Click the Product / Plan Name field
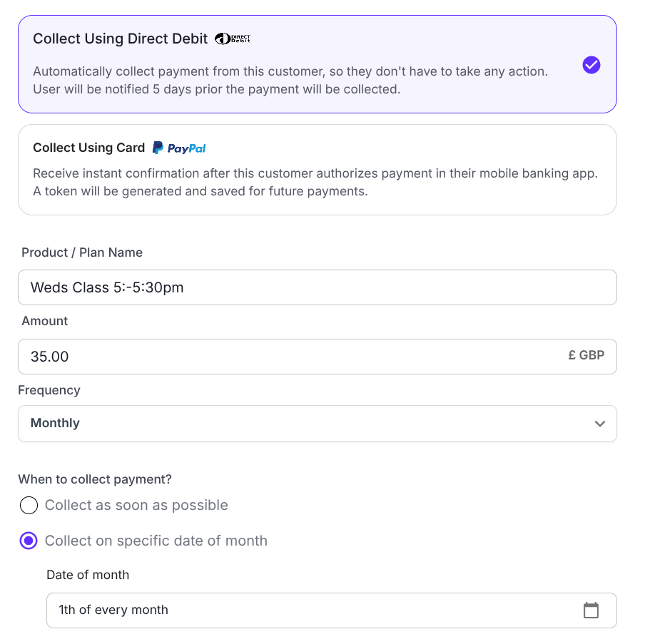The image size is (645, 644). point(317,287)
